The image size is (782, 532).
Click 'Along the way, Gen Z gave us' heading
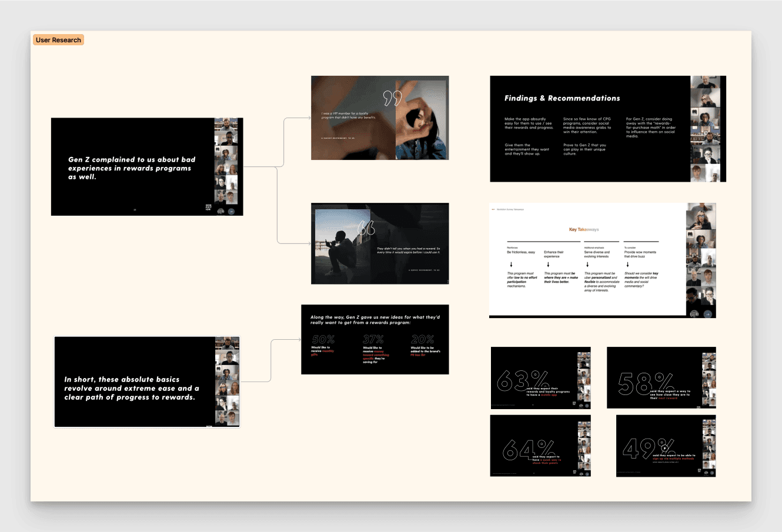tap(375, 320)
